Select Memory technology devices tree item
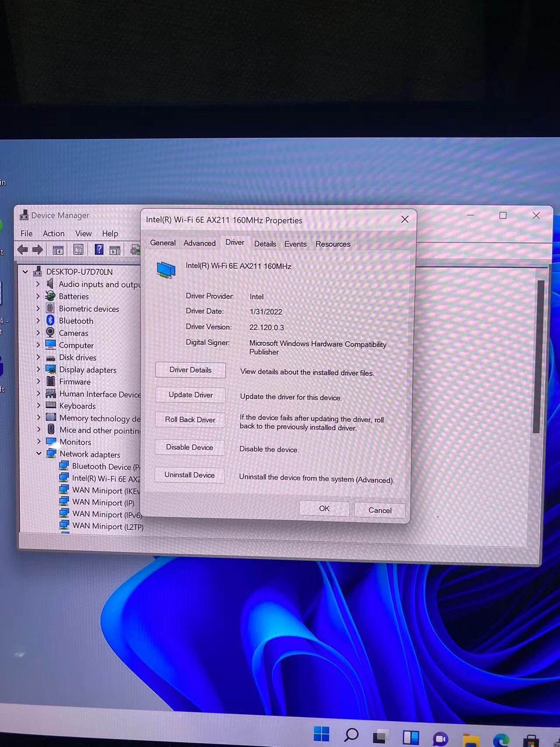Image resolution: width=560 pixels, height=747 pixels. (100, 418)
